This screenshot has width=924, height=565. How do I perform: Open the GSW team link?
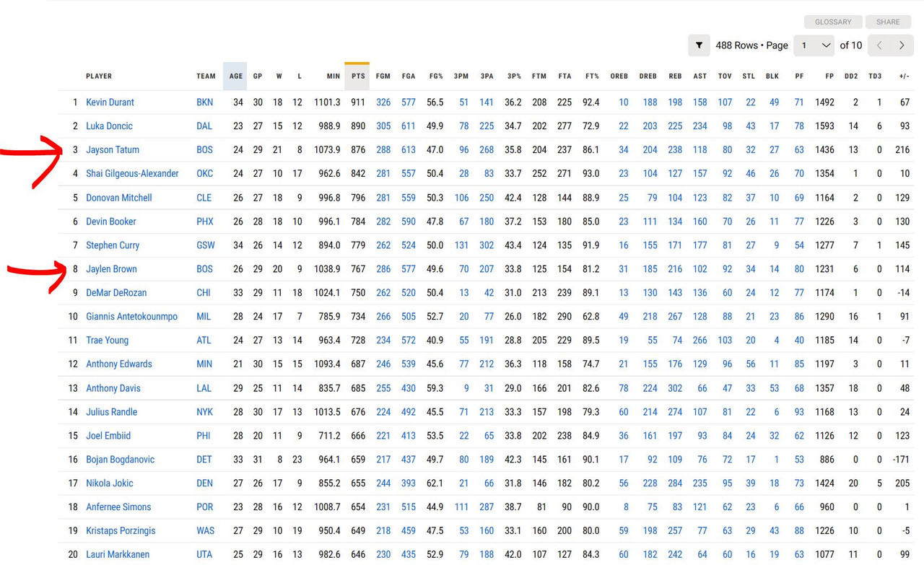pyautogui.click(x=206, y=245)
